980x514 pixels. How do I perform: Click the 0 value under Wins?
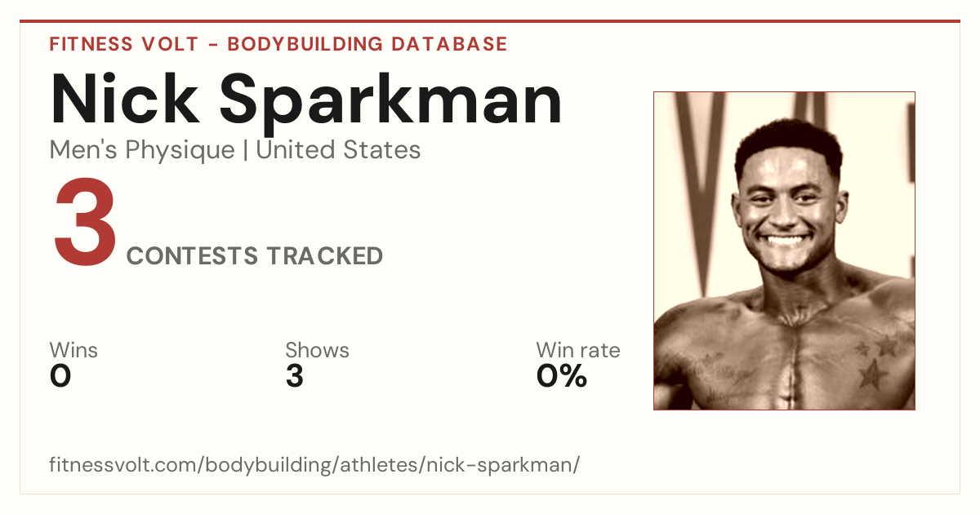tap(60, 376)
